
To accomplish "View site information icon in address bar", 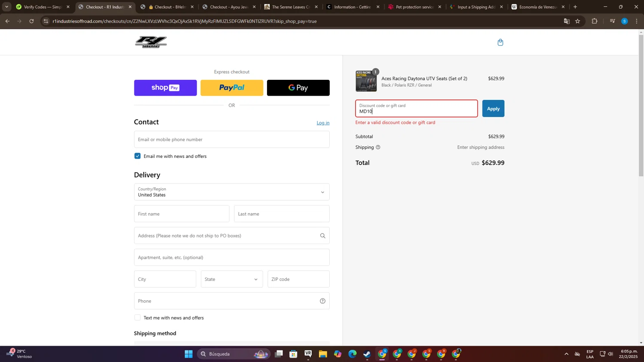I will click(x=46, y=21).
